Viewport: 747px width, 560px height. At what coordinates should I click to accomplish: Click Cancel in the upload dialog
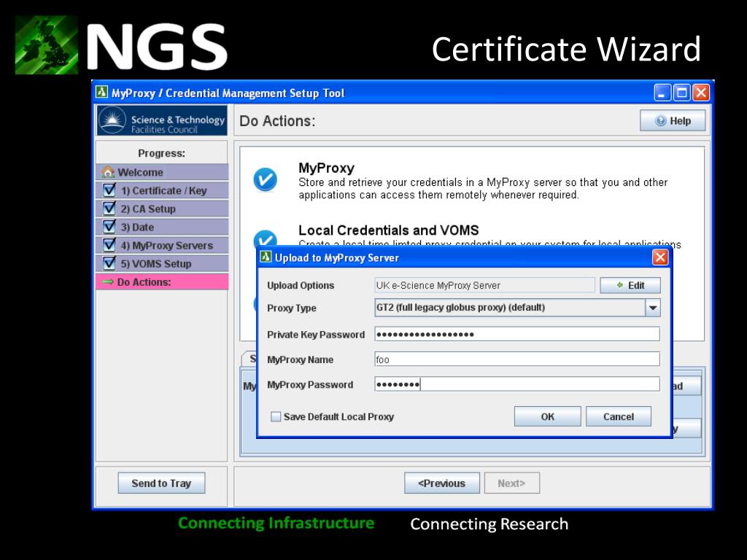(x=619, y=416)
